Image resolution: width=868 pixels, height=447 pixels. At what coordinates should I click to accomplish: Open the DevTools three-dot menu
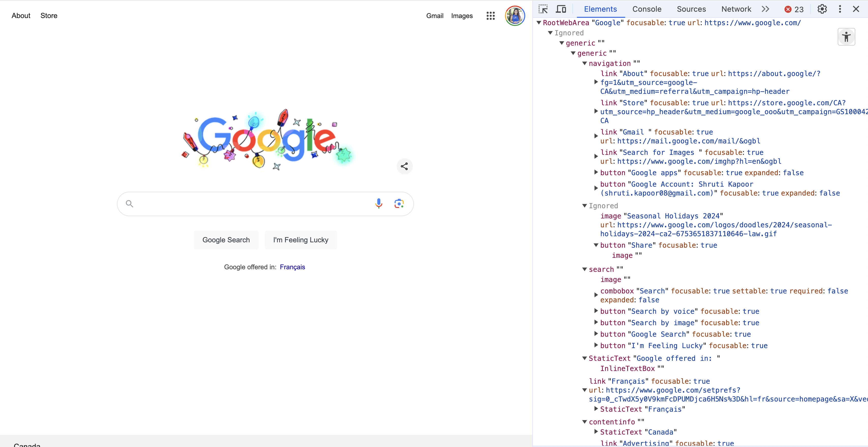tap(840, 9)
